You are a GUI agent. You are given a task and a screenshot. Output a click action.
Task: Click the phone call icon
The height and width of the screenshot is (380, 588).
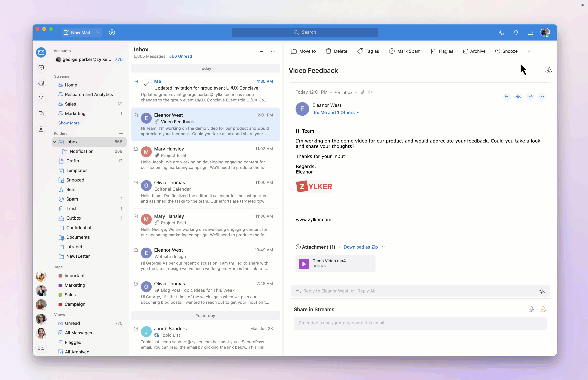[501, 32]
